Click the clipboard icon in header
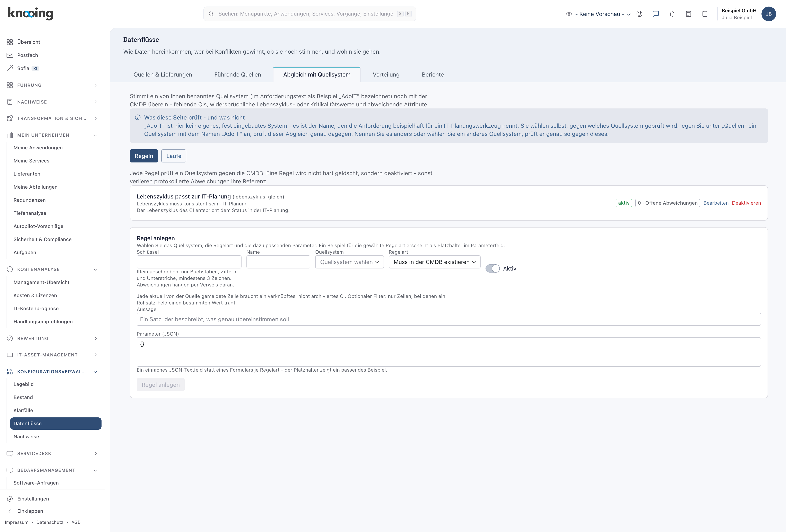The image size is (786, 532). (x=705, y=14)
